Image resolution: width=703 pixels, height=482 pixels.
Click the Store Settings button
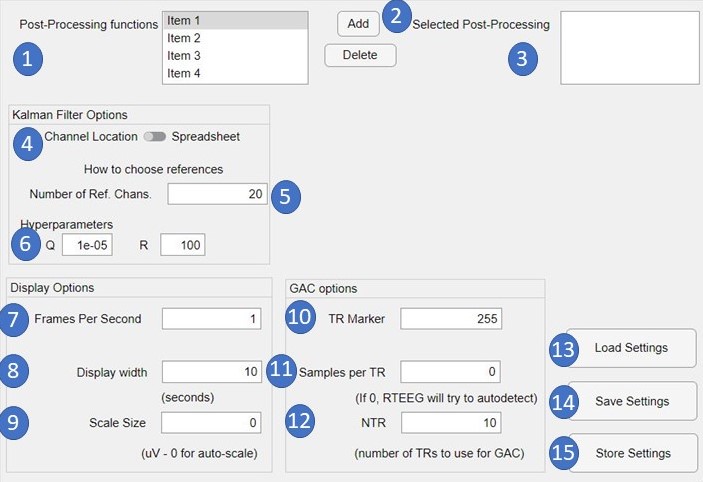click(633, 453)
